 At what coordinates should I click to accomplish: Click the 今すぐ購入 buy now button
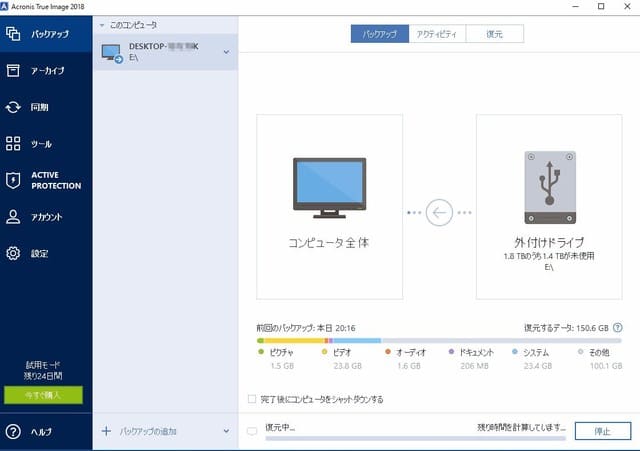click(x=42, y=395)
